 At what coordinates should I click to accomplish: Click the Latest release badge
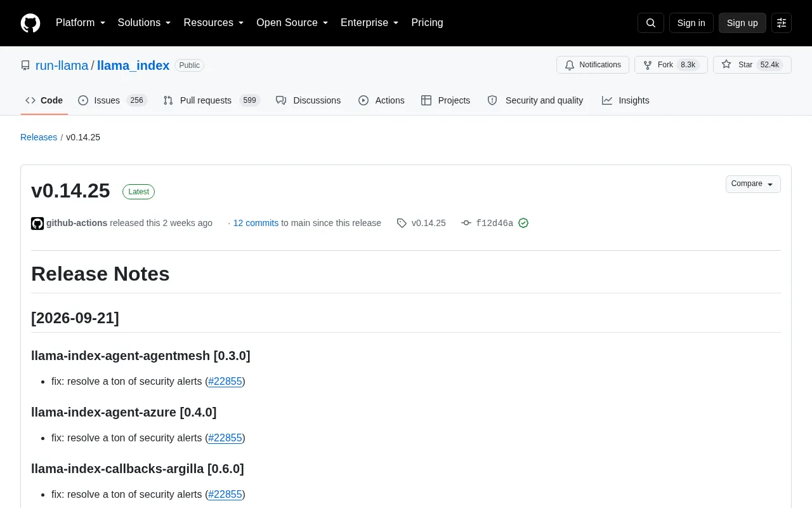tap(138, 192)
